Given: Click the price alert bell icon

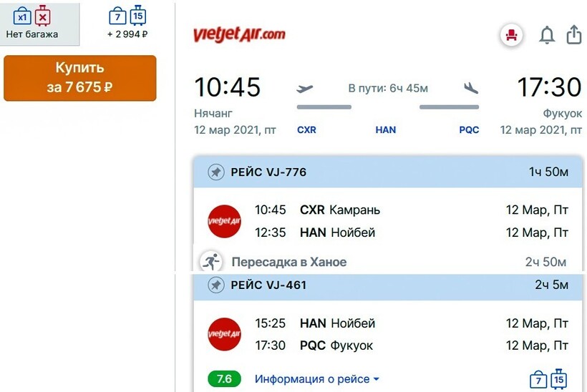Looking at the screenshot, I should pos(547,35).
